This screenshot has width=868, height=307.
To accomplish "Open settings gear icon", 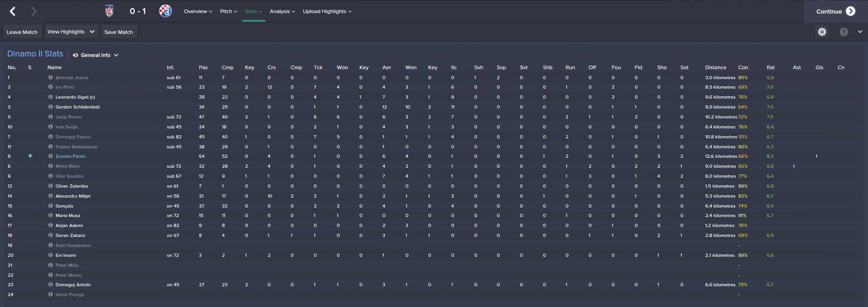I will point(822,32).
